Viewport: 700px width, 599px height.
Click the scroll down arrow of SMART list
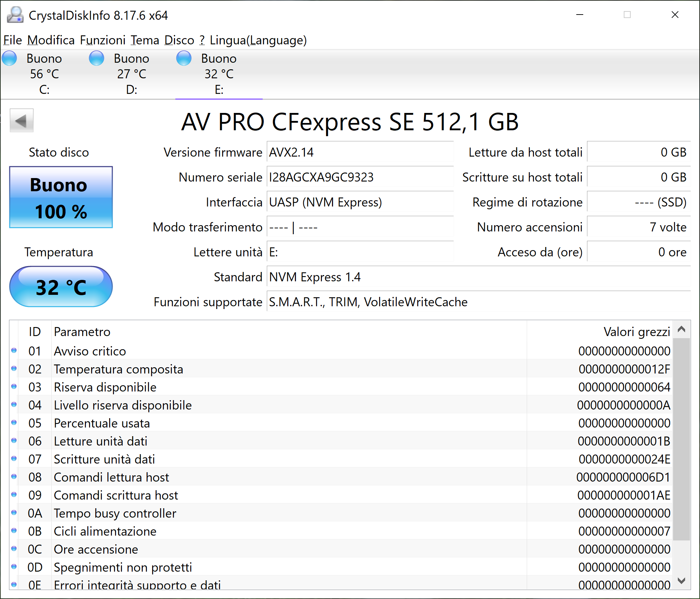click(x=681, y=581)
